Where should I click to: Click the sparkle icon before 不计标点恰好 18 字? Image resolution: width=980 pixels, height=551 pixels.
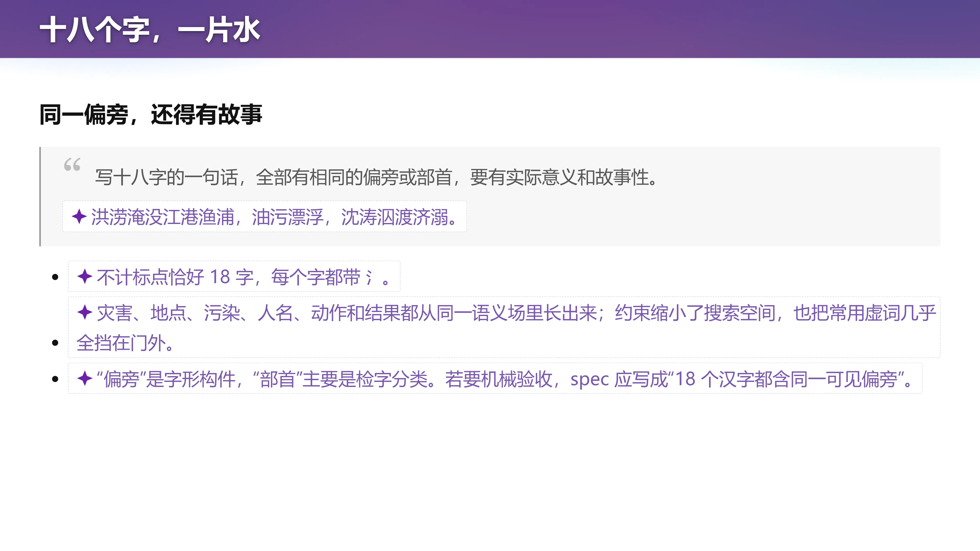point(85,277)
